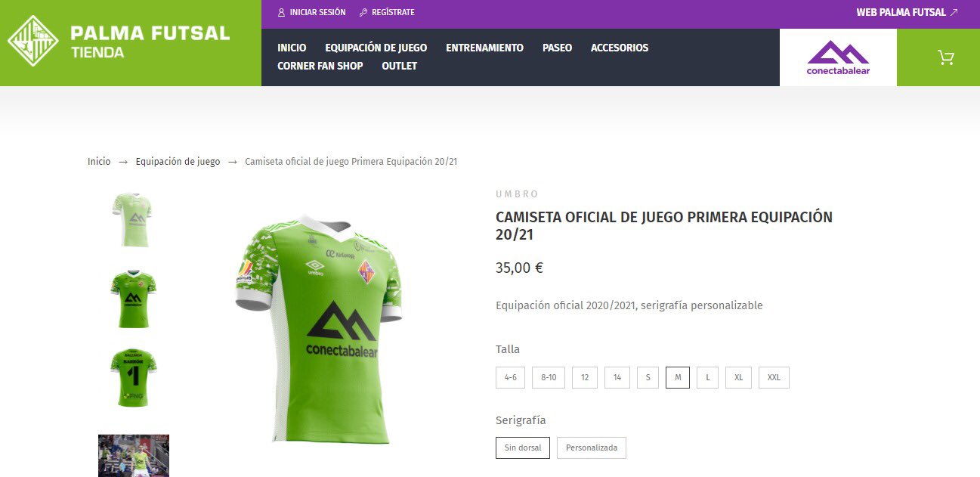This screenshot has width=980, height=477.
Task: Choose the Sin dorsal option
Action: click(523, 448)
